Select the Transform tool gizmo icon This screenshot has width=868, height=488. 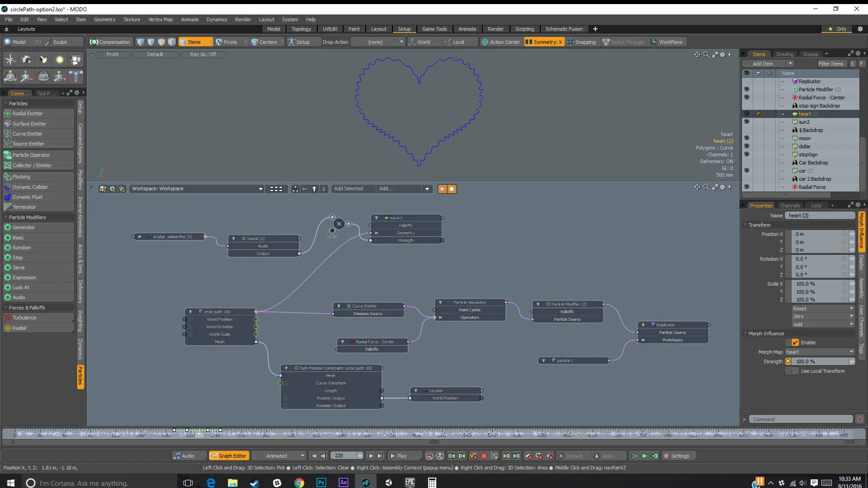pyautogui.click(x=10, y=76)
